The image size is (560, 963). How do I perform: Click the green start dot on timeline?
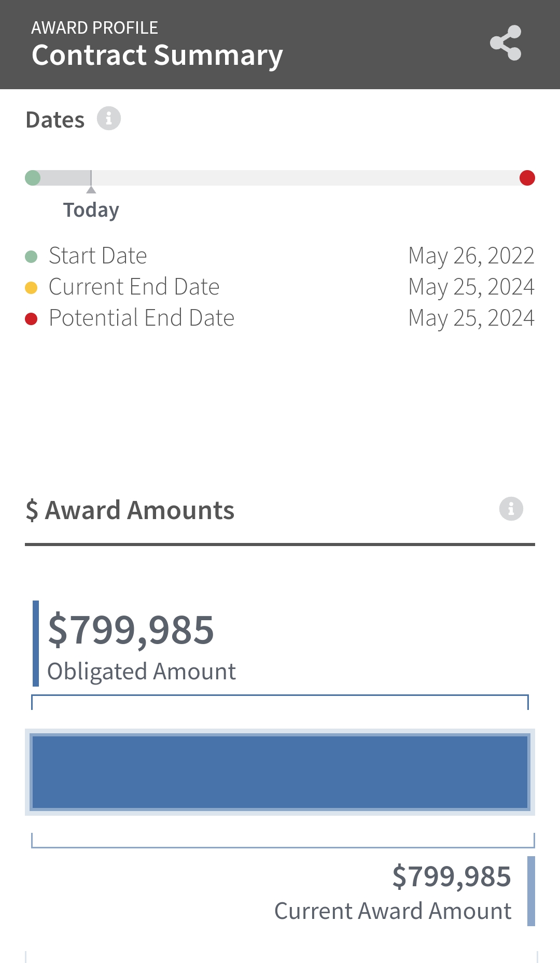pos(33,178)
